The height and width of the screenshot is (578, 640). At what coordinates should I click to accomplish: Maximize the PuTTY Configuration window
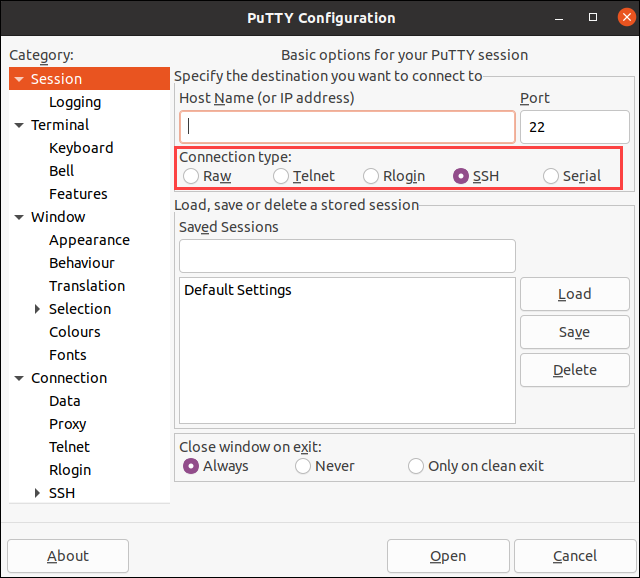[593, 17]
